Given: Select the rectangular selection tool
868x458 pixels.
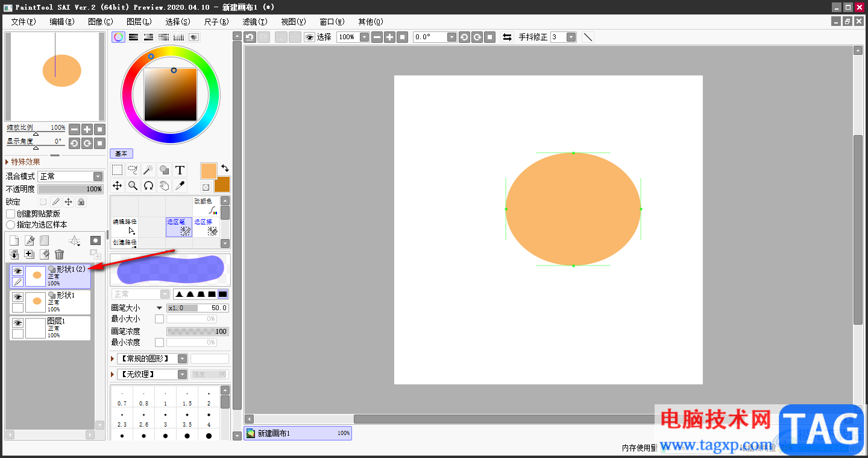Looking at the screenshot, I should click(118, 170).
